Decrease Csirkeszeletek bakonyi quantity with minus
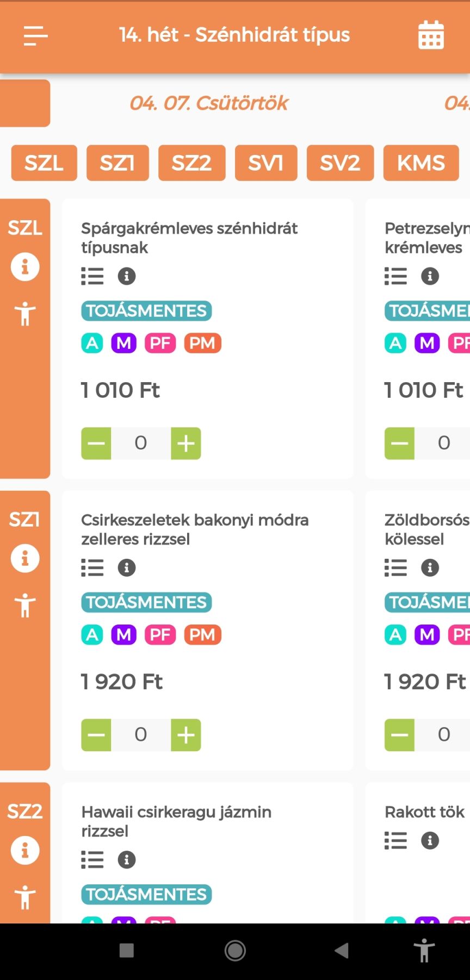The image size is (470, 980). 96,735
